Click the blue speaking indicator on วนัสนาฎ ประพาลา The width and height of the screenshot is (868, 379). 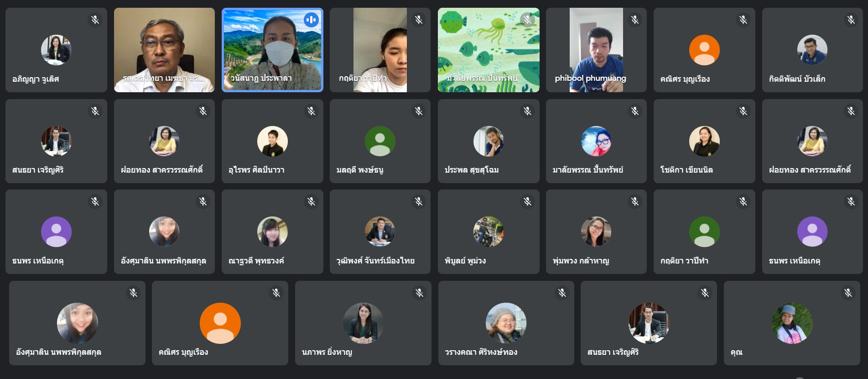click(x=311, y=20)
